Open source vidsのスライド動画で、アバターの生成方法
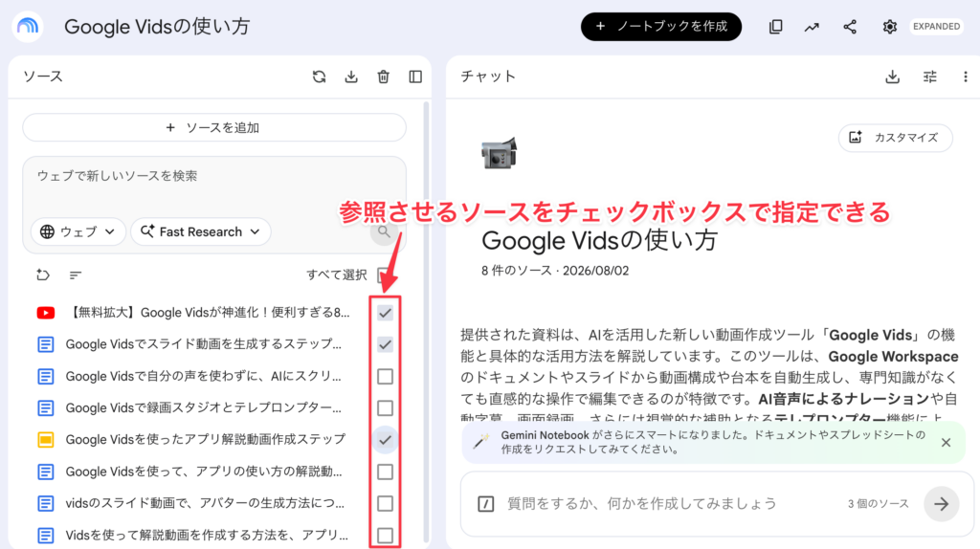The width and height of the screenshot is (980, 549). tap(205, 503)
